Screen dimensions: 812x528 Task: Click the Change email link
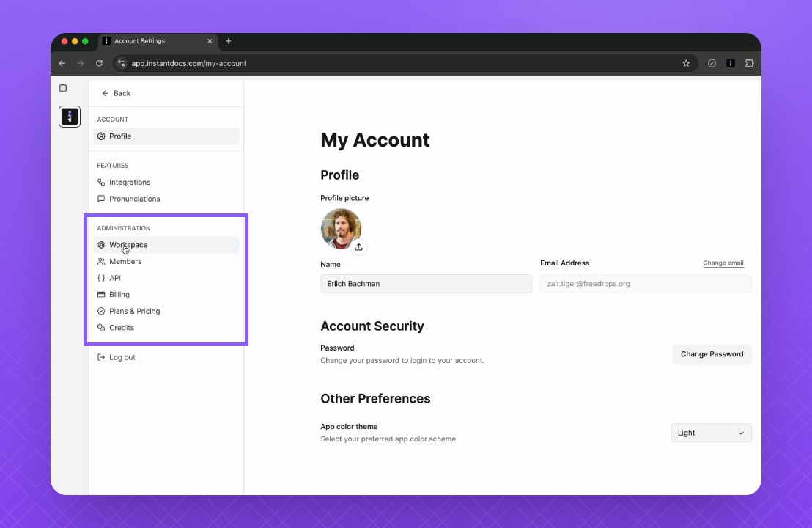pos(723,263)
